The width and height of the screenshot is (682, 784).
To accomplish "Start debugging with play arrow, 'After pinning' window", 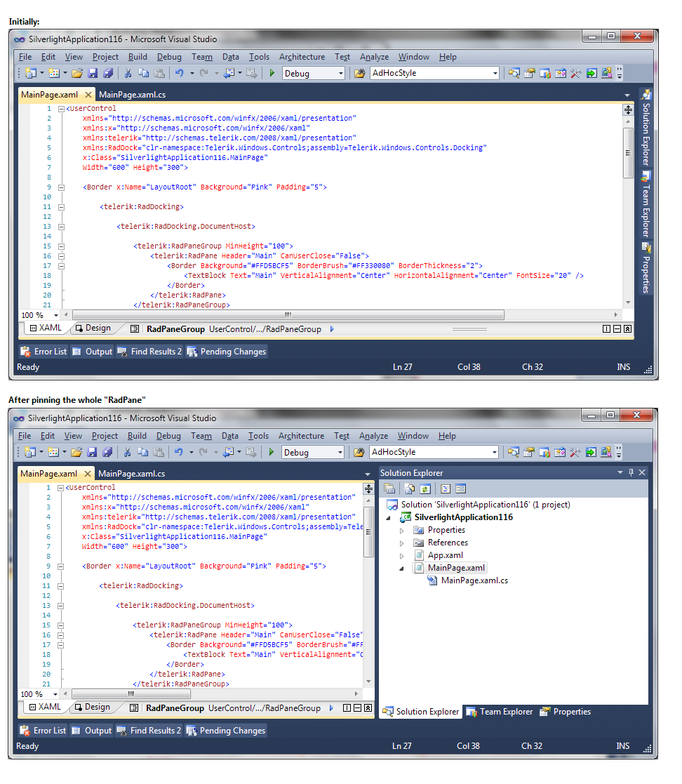I will pyautogui.click(x=272, y=452).
